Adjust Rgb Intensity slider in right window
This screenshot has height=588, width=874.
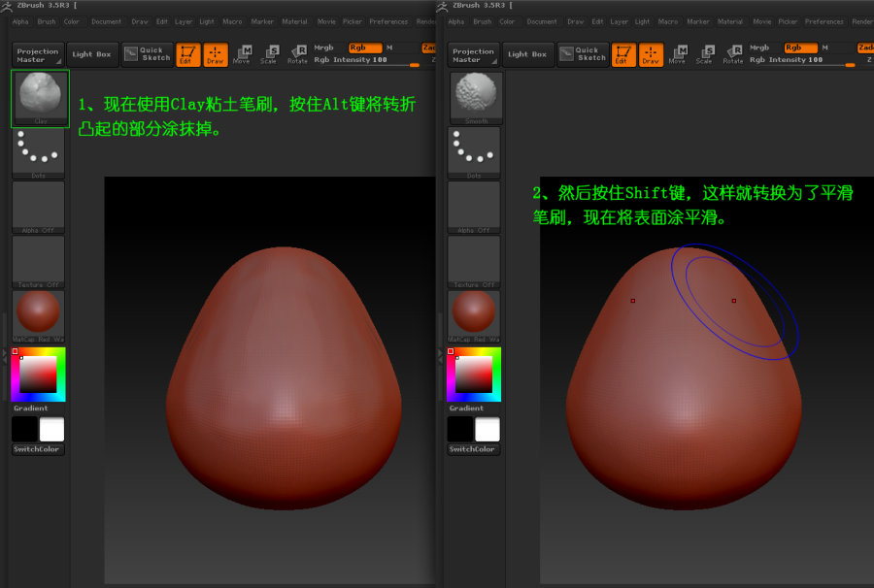pos(801,61)
